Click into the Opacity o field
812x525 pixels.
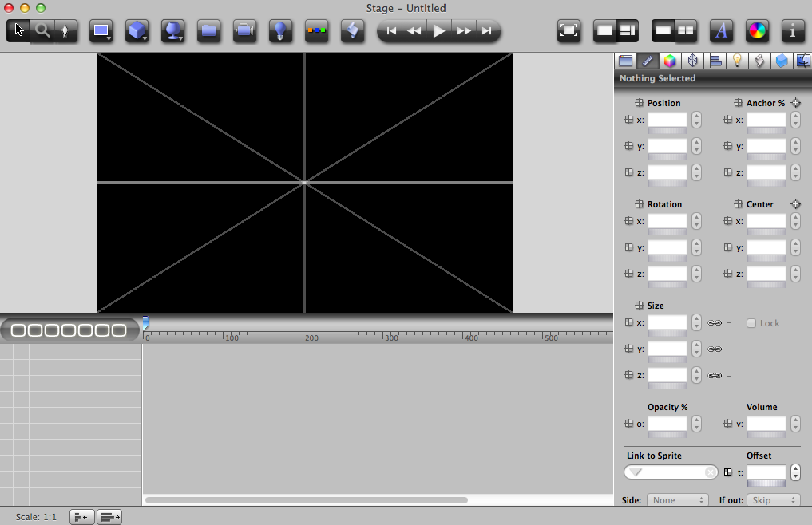[667, 424]
